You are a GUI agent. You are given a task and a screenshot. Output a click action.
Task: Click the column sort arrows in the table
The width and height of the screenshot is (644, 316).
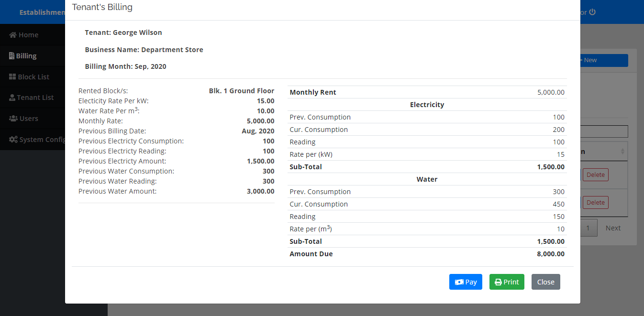(x=622, y=151)
